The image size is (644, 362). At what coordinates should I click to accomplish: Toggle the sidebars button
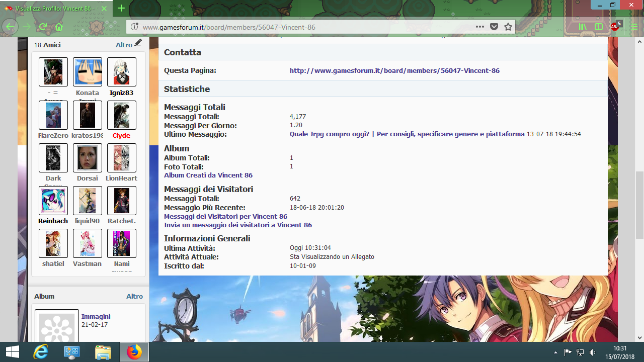(599, 27)
